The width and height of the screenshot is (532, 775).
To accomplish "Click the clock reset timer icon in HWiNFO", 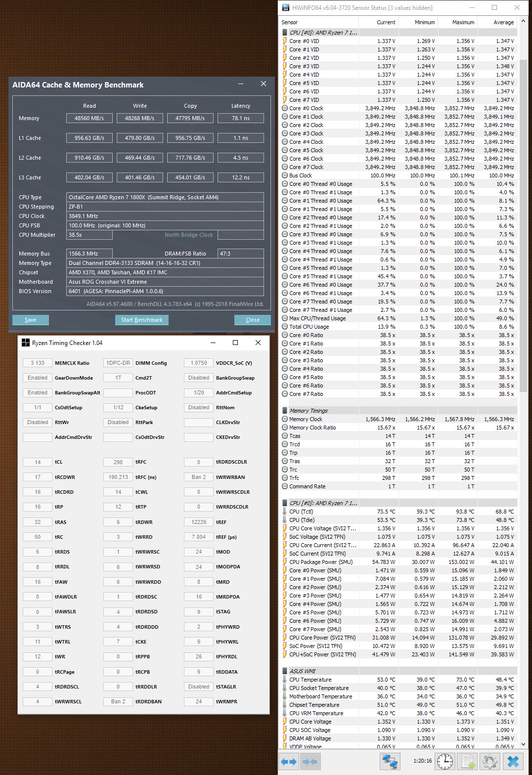I will 445,762.
